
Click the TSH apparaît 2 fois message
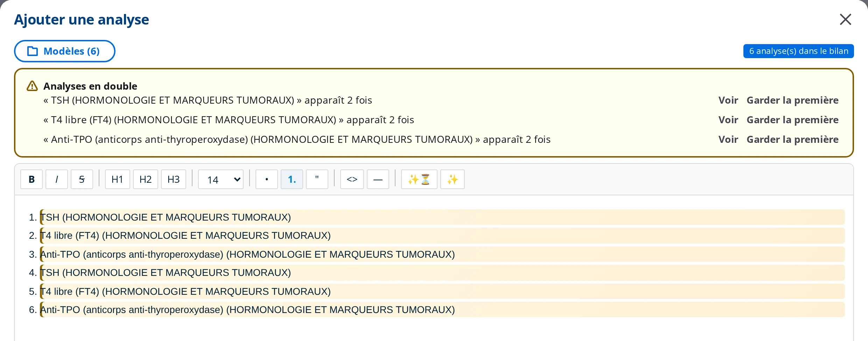point(208,100)
